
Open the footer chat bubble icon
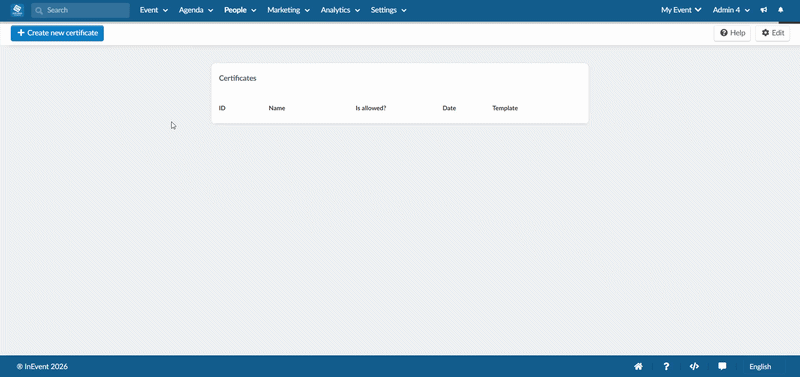722,366
